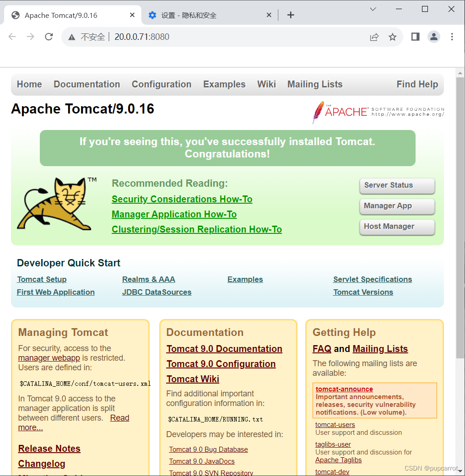Open Home in the Tomcat nav bar

pyautogui.click(x=29, y=84)
